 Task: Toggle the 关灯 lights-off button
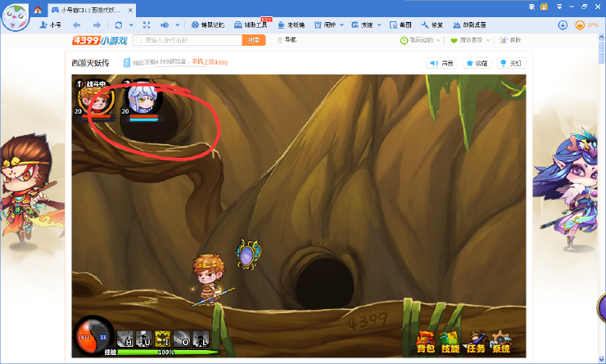coord(511,63)
